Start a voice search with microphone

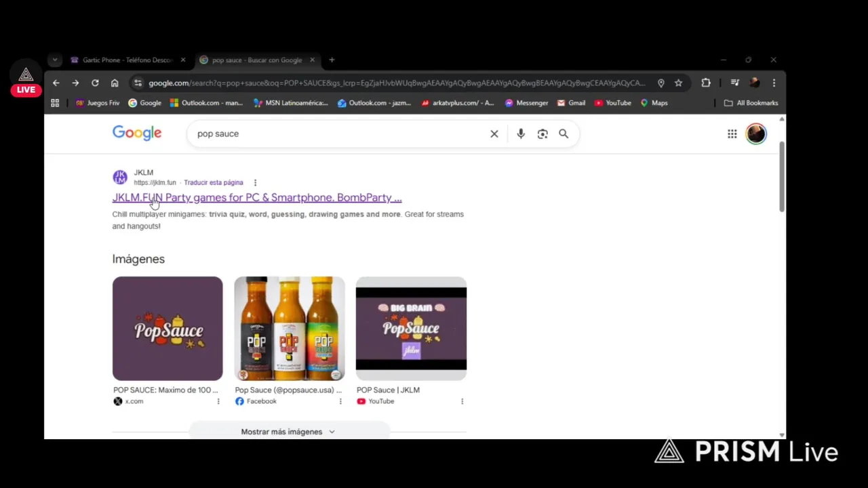[x=521, y=134]
